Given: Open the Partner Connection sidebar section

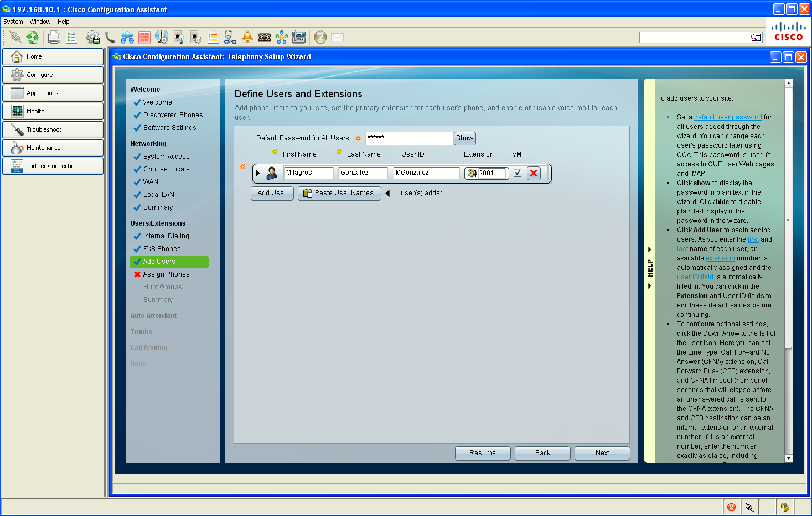Looking at the screenshot, I should click(x=53, y=166).
